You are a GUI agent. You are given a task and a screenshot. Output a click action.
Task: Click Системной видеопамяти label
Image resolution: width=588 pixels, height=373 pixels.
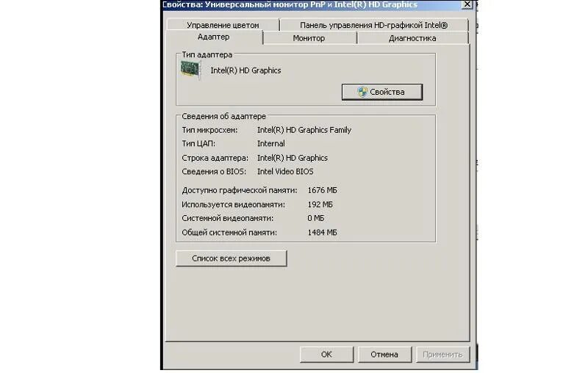228,218
